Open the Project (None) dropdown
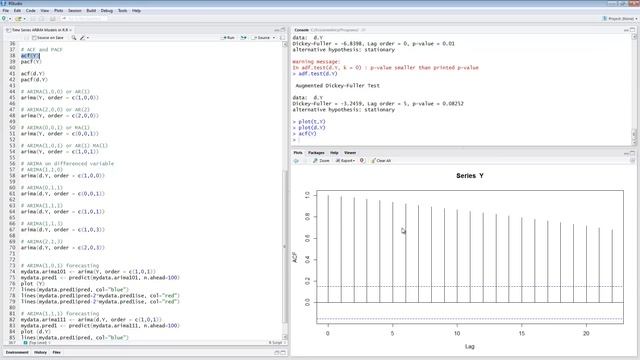Viewport: 640px width, 360px height. point(620,19)
